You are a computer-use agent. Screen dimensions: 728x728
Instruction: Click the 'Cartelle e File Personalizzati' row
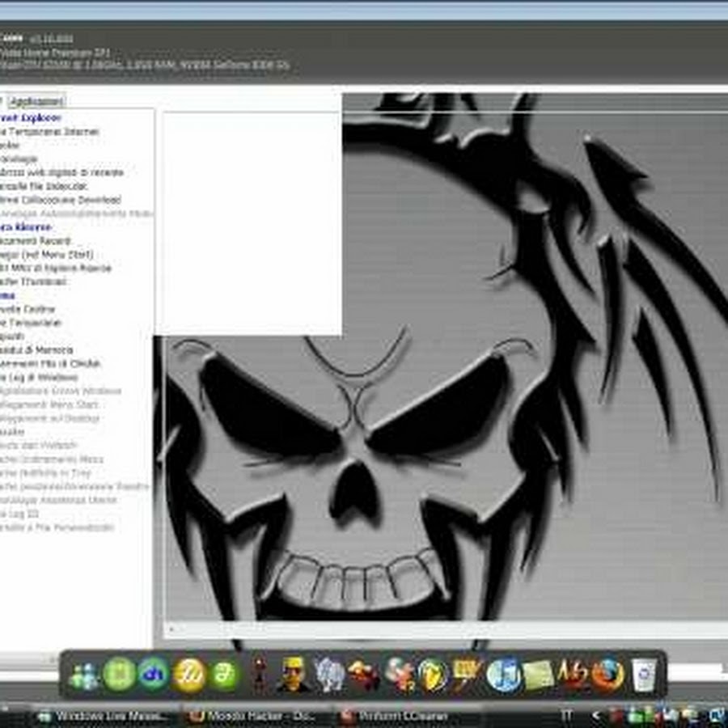coord(57,527)
